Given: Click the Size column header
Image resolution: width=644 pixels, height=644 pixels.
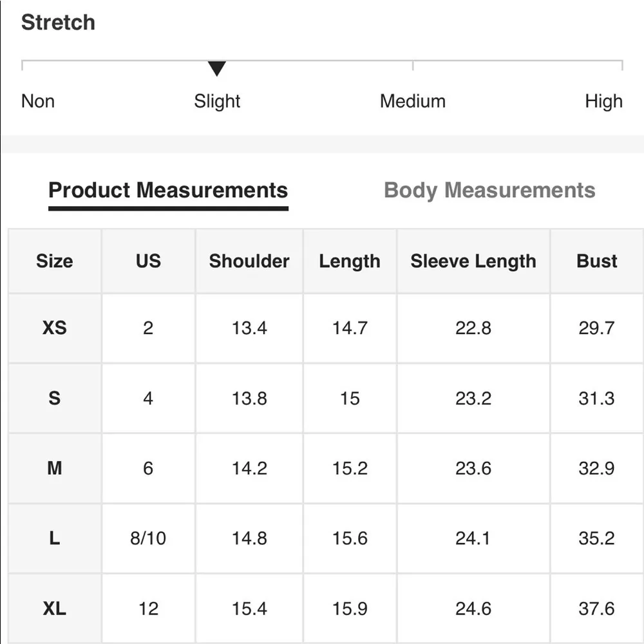Looking at the screenshot, I should coord(55,261).
